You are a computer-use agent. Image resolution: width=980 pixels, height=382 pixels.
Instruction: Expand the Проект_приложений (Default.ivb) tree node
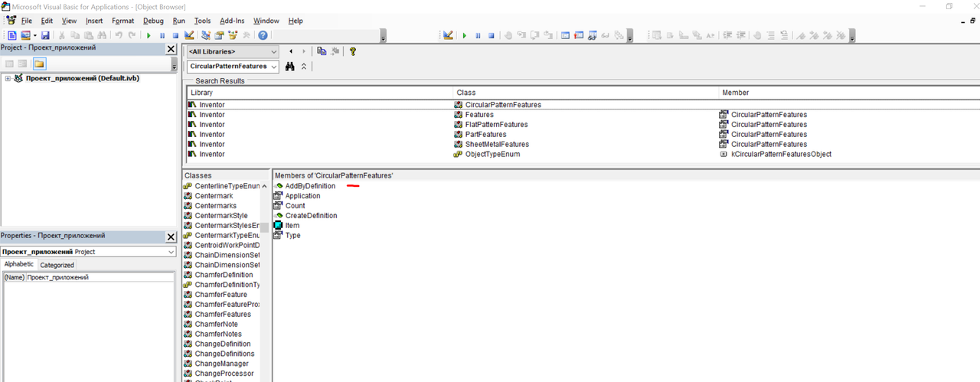pyautogui.click(x=8, y=78)
